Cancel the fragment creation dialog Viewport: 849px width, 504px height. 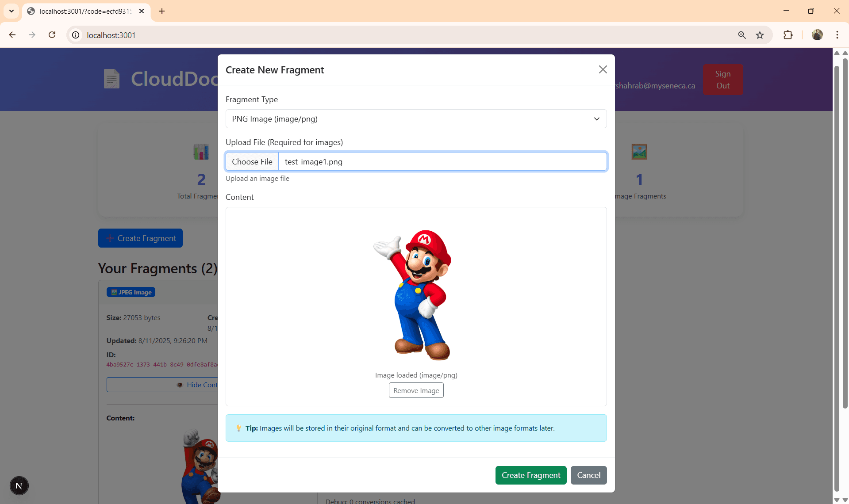588,475
